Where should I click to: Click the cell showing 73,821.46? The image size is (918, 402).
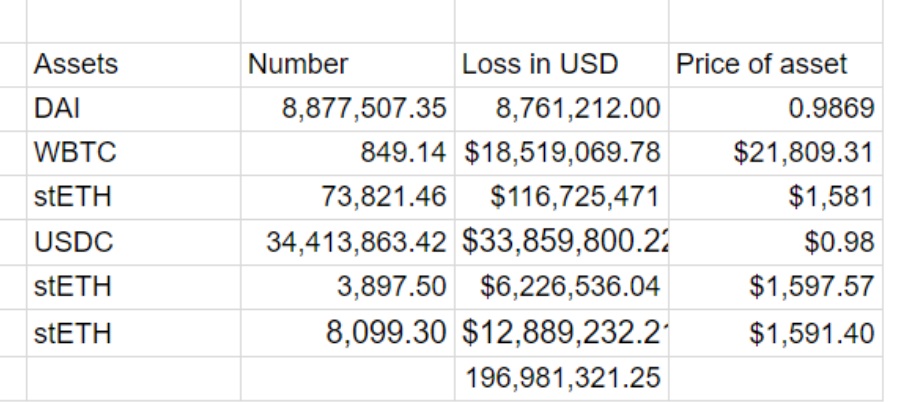coord(347,197)
